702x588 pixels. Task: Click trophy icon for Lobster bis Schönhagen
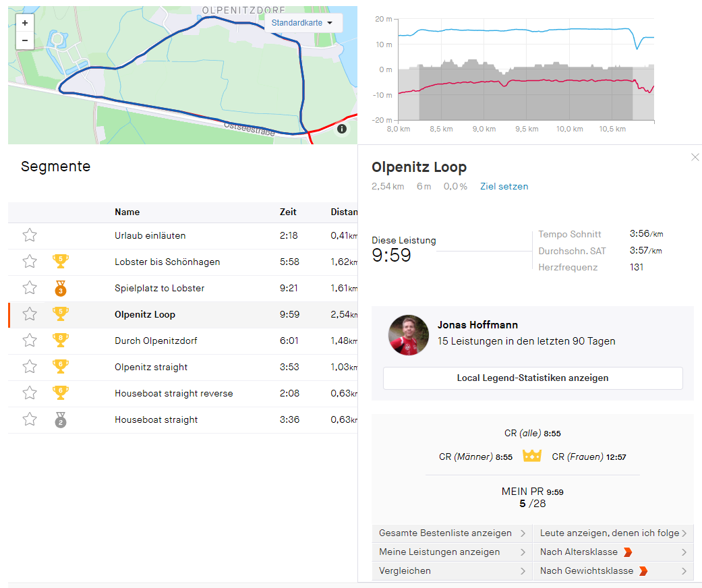pyautogui.click(x=61, y=262)
